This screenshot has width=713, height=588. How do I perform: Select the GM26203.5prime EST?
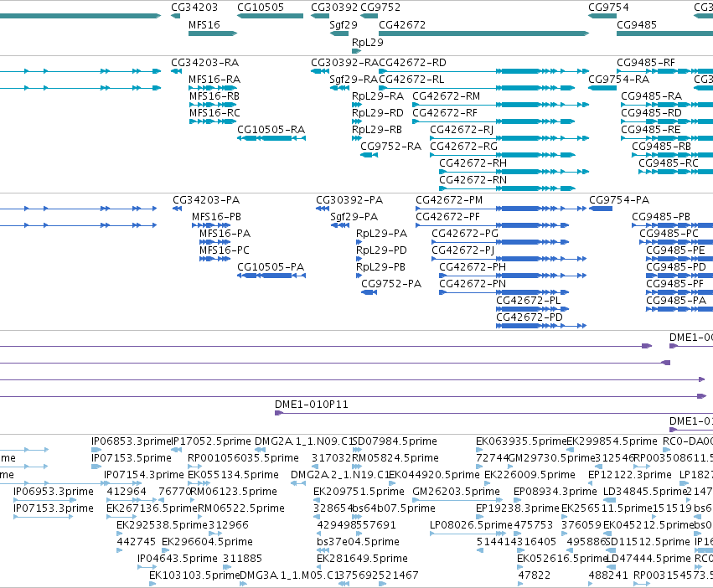pyautogui.click(x=456, y=492)
